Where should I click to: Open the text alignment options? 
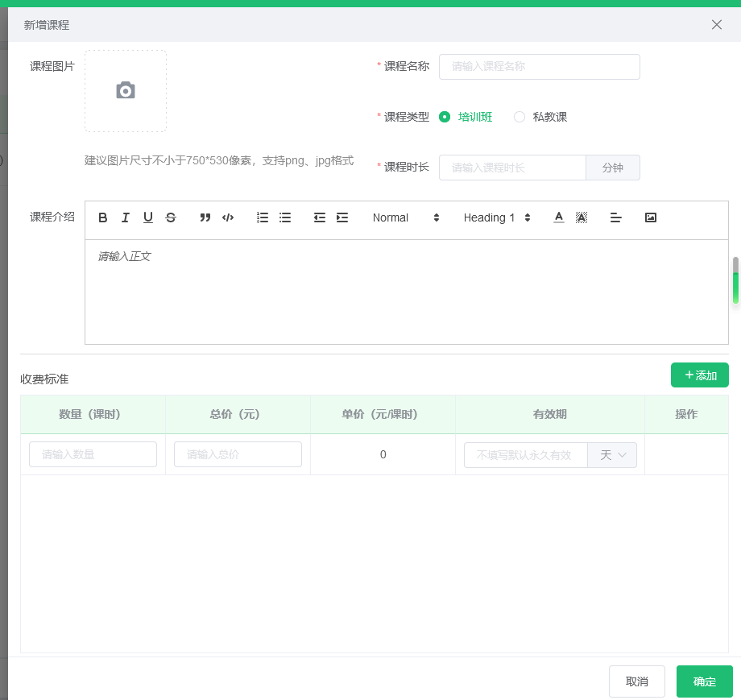click(616, 217)
